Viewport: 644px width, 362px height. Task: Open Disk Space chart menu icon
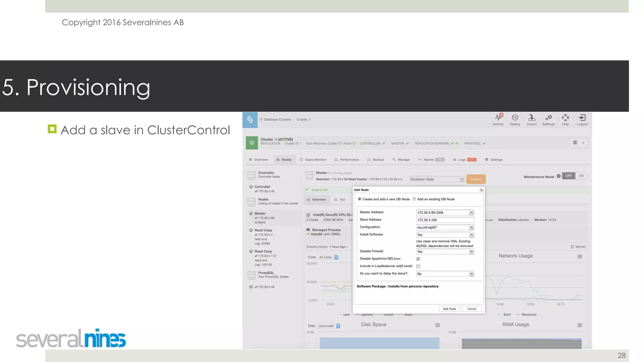pyautogui.click(x=437, y=325)
